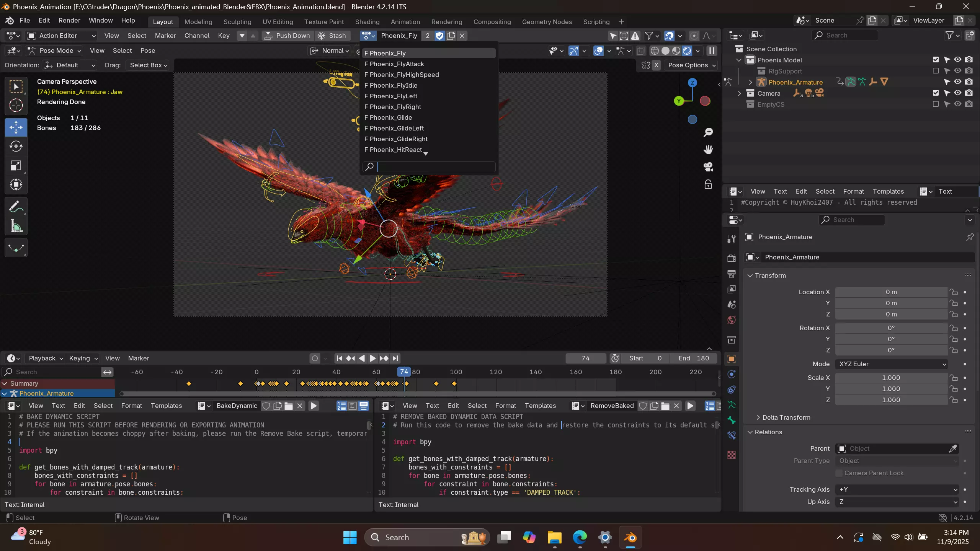Open the rotation Mode XYZ Euler dropdown
The height and width of the screenshot is (551, 980).
click(891, 364)
